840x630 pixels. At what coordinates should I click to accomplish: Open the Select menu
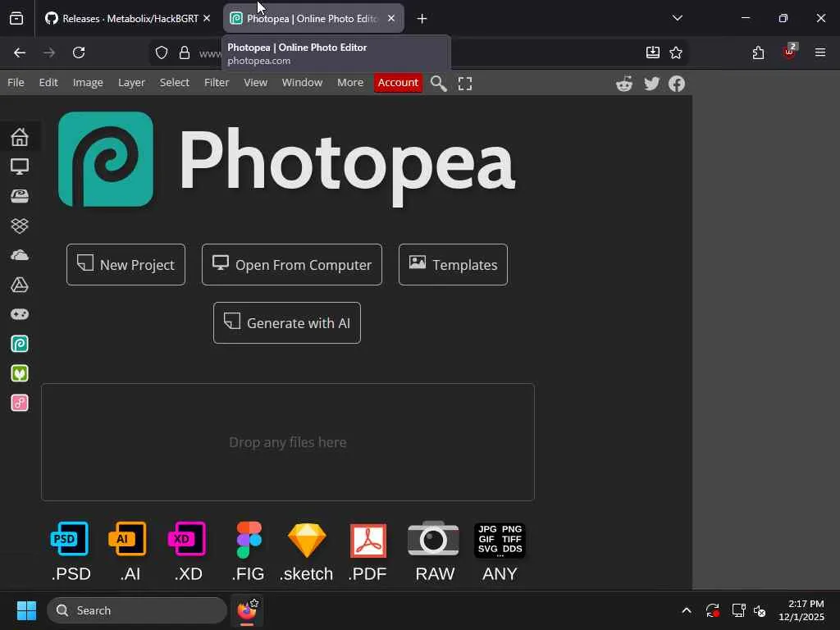pyautogui.click(x=174, y=83)
